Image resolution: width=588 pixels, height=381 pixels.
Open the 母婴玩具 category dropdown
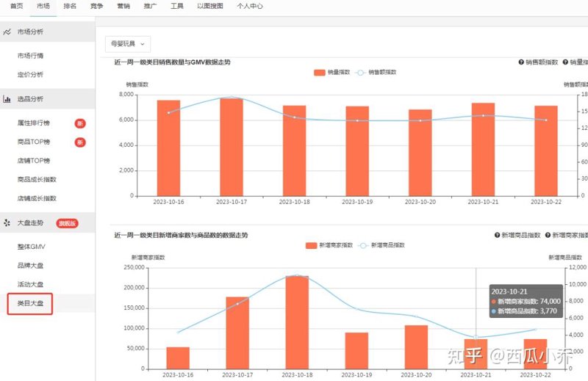click(x=128, y=44)
